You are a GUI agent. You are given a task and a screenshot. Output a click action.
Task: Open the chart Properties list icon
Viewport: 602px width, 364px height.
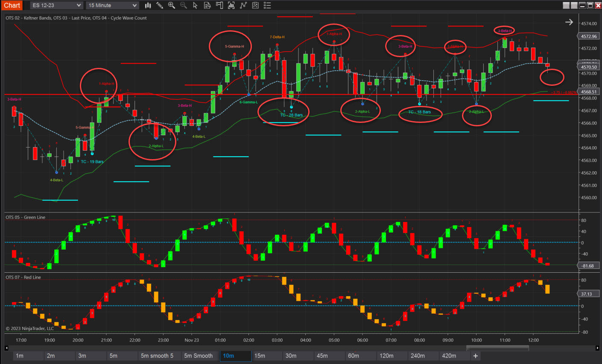pos(267,5)
